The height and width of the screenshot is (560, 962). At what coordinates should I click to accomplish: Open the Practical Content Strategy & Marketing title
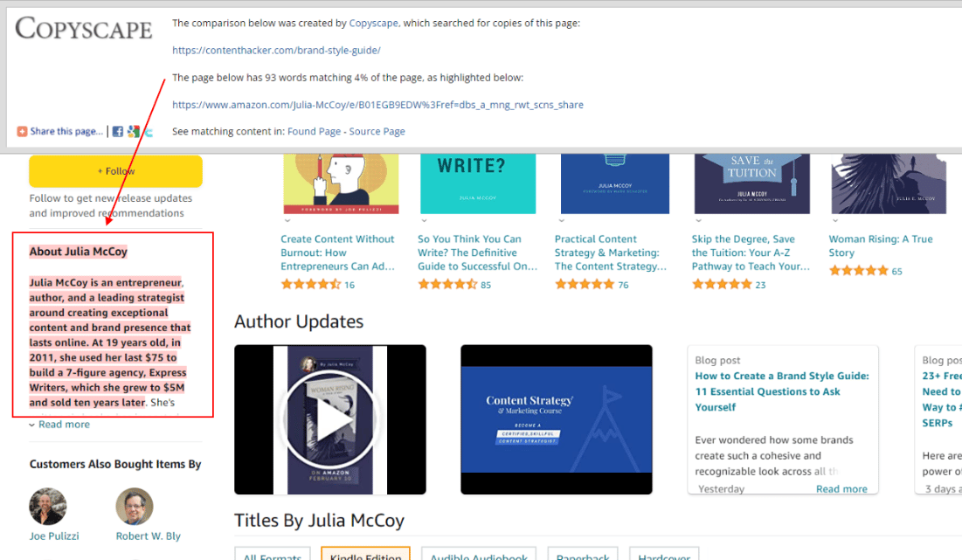611,252
